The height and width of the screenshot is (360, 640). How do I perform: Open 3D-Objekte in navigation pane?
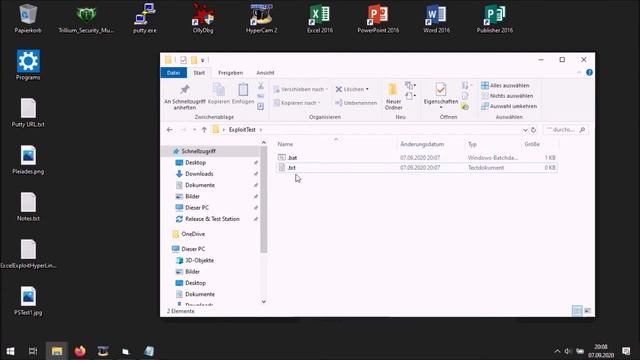[x=200, y=260]
